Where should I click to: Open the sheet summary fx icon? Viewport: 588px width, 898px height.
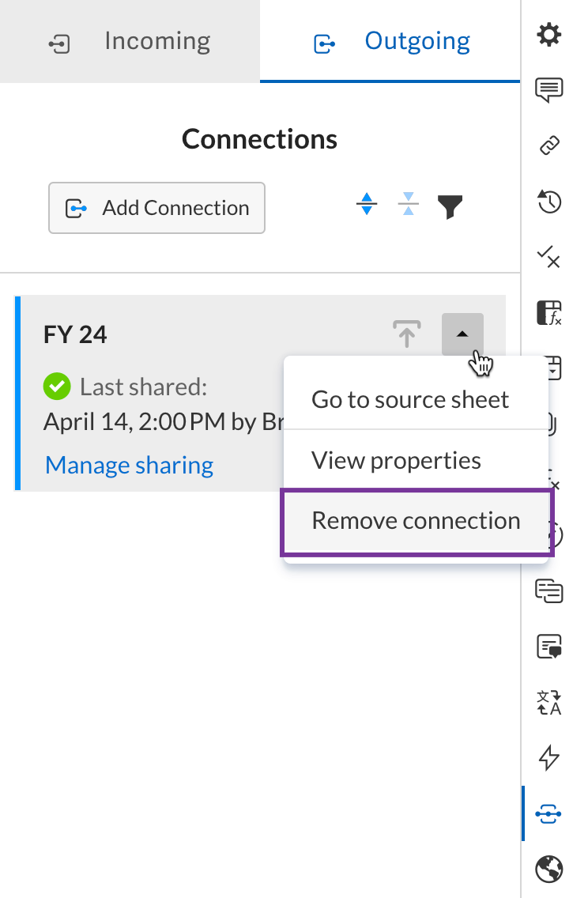point(548,313)
